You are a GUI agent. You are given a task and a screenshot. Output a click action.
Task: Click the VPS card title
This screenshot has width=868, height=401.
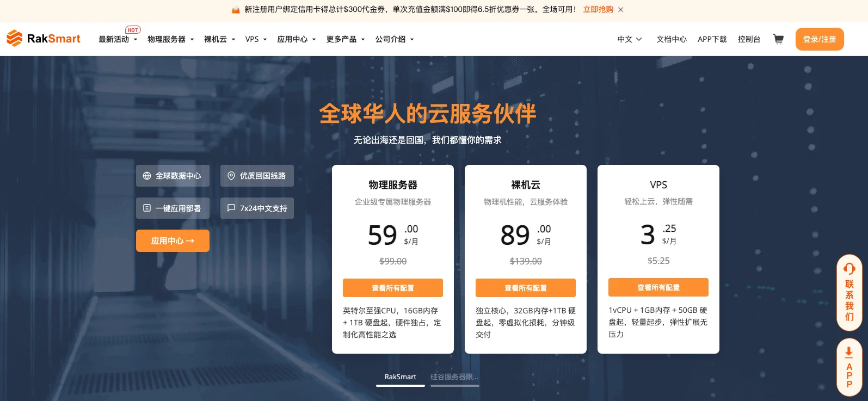[x=658, y=185]
